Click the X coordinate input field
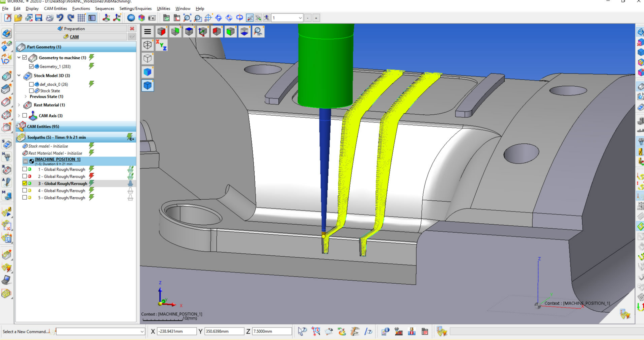The height and width of the screenshot is (340, 644). pos(176,331)
